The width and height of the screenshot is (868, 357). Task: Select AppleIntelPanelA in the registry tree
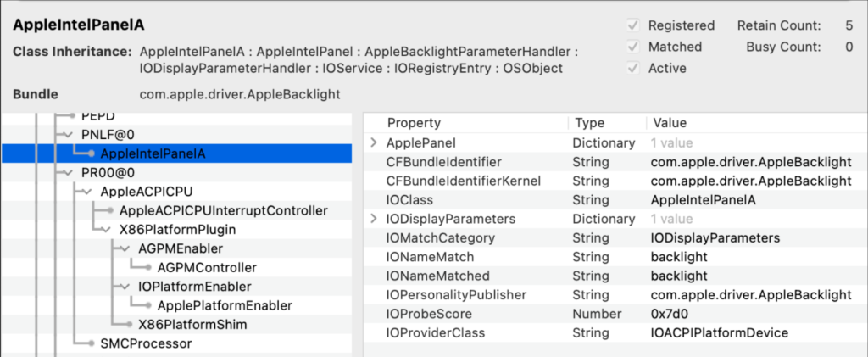pyautogui.click(x=153, y=153)
